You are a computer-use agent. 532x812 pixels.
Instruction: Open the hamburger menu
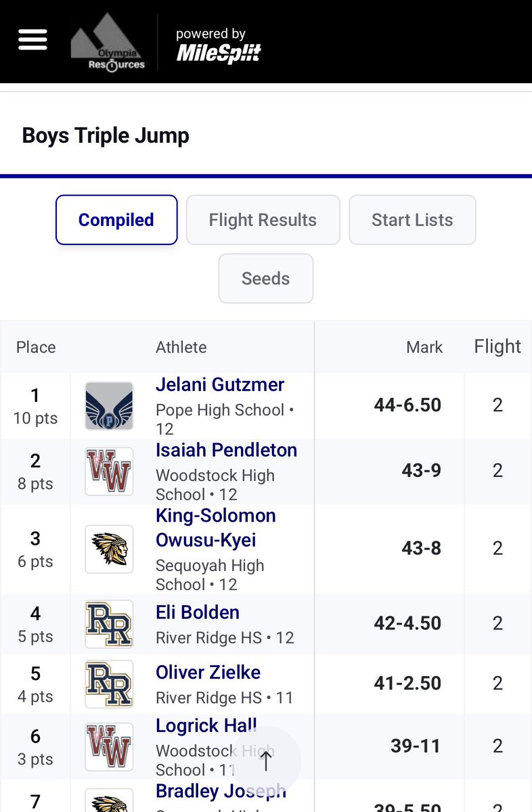pos(32,40)
